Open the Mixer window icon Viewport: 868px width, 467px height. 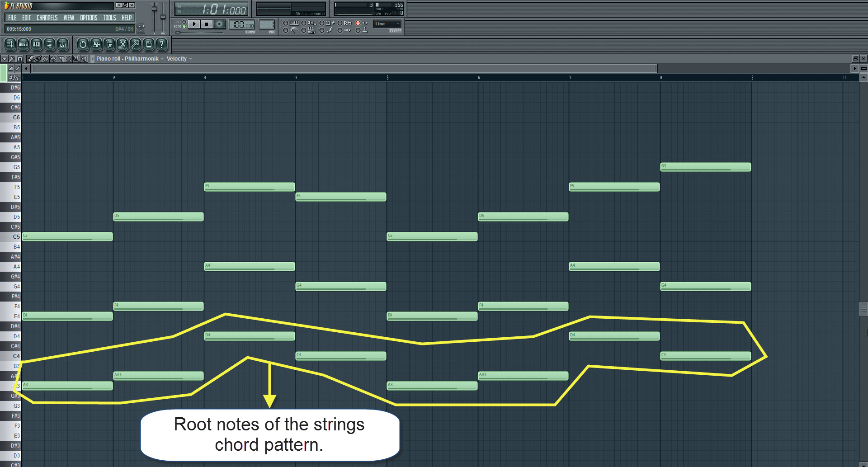[x=63, y=44]
